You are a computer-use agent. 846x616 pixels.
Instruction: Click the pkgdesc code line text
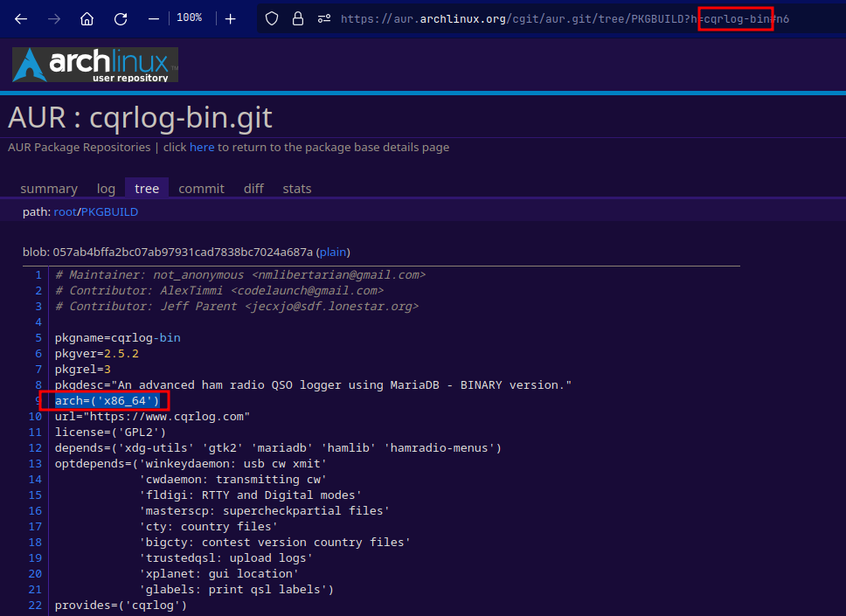click(x=313, y=385)
